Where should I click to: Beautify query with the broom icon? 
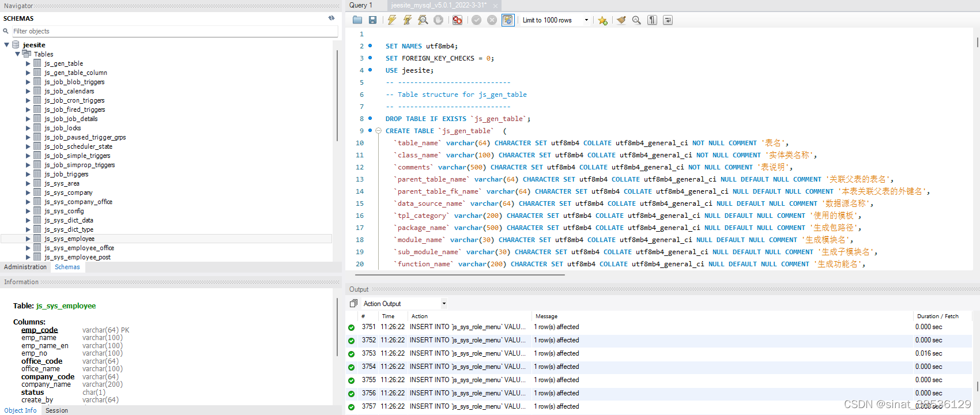click(621, 20)
